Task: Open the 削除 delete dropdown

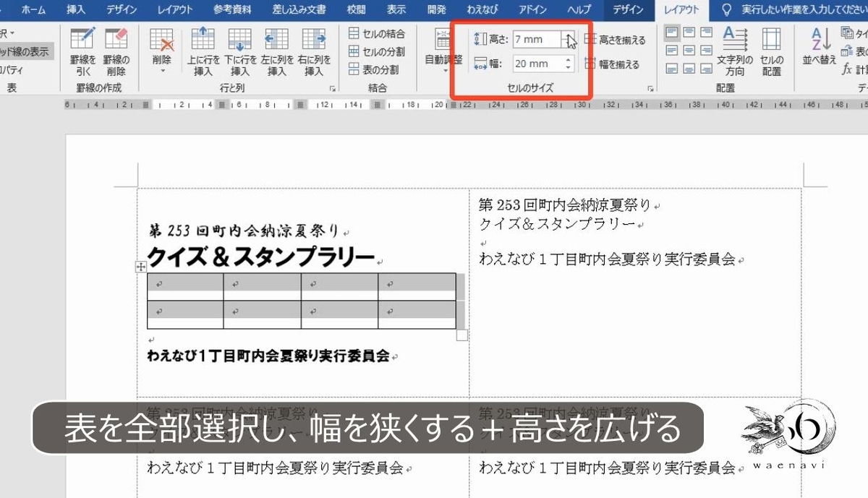Action: [x=161, y=51]
